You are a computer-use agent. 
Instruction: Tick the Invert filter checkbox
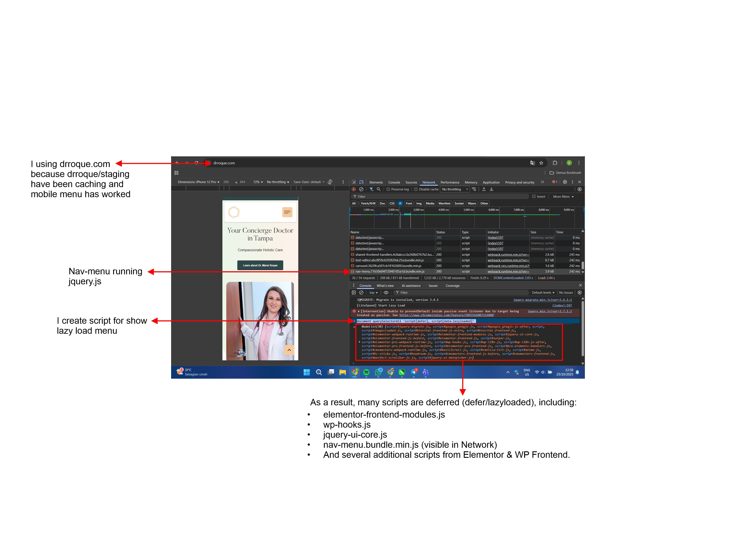click(x=534, y=197)
